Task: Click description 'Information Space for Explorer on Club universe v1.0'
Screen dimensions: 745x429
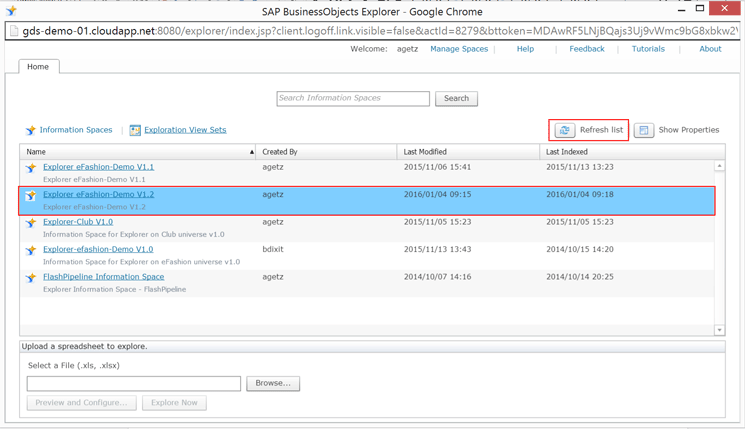Action: (x=134, y=234)
